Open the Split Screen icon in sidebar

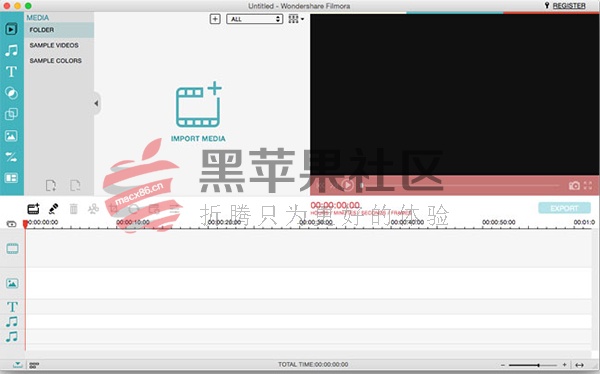click(11, 178)
